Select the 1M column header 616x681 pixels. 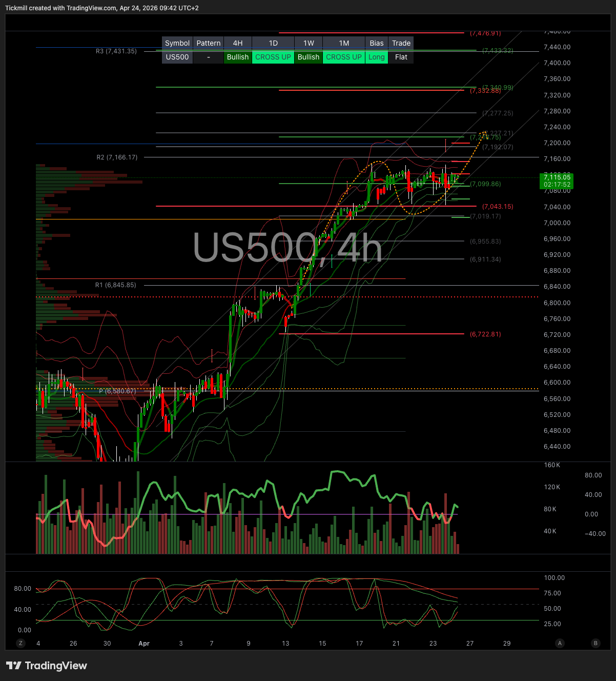[344, 43]
